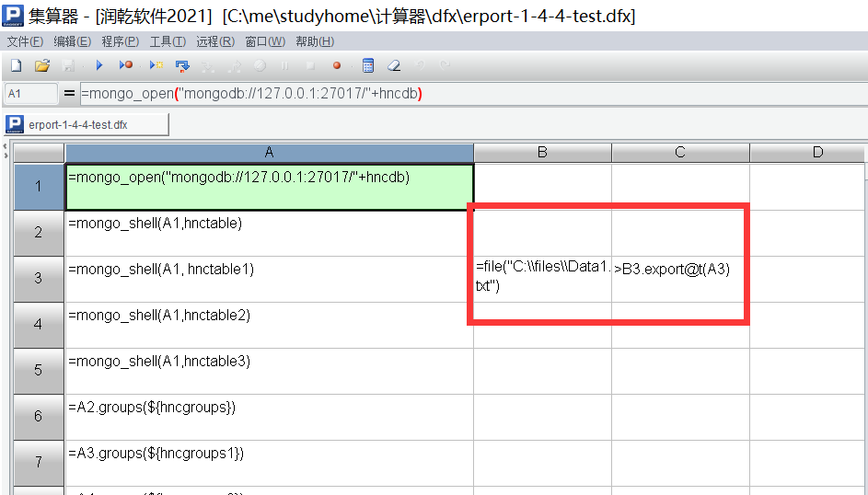This screenshot has height=495, width=868.
Task: Select column A header
Action: click(x=269, y=153)
